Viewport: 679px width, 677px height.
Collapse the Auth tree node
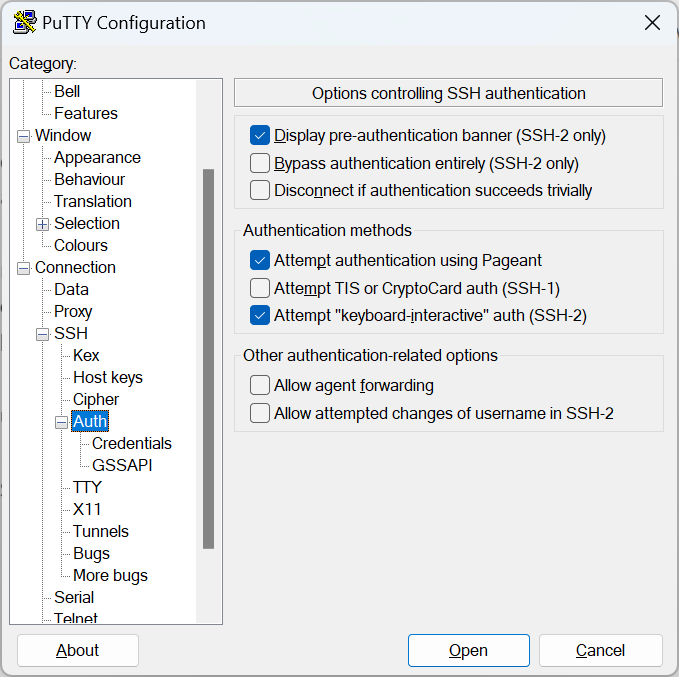point(62,422)
